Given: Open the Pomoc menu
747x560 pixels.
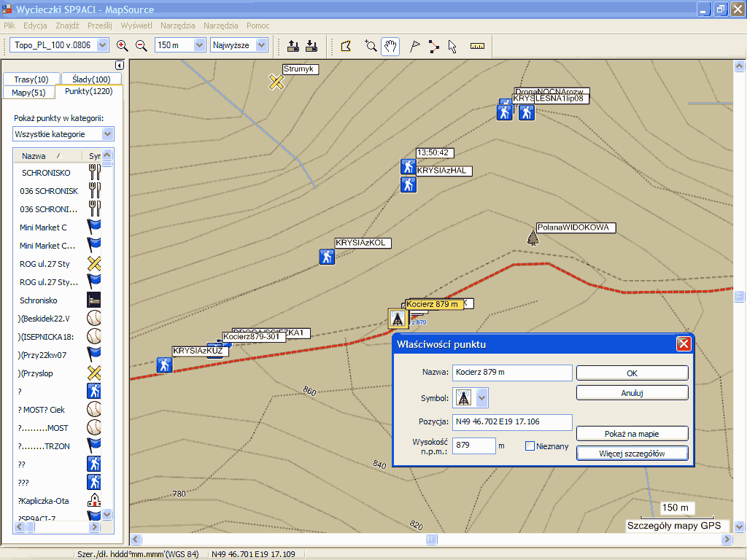Looking at the screenshot, I should pyautogui.click(x=258, y=26).
